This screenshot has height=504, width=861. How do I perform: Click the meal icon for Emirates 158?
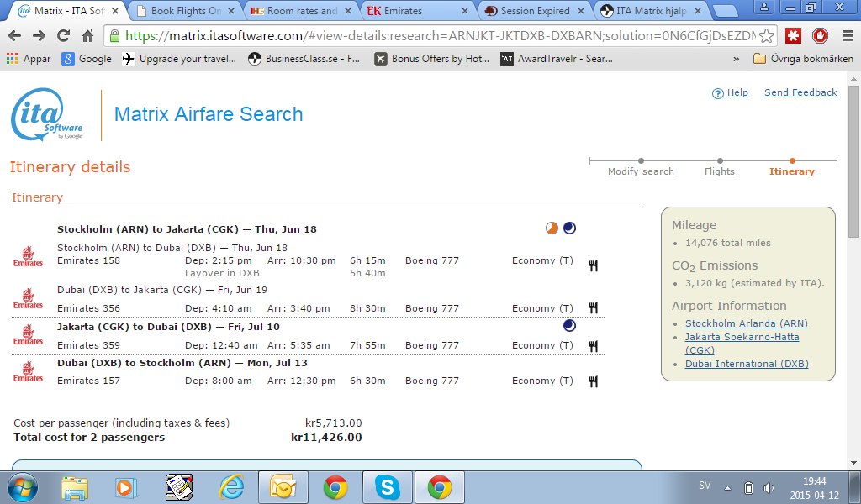594,265
